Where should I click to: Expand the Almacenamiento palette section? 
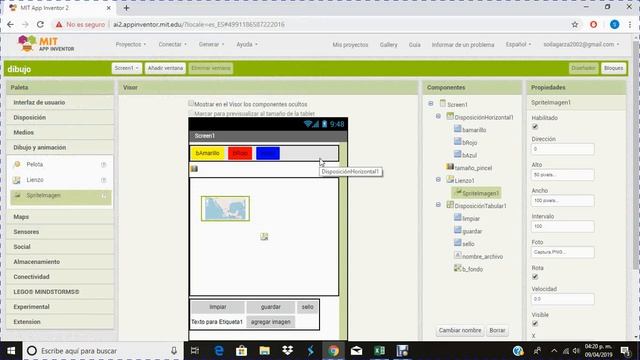point(60,262)
